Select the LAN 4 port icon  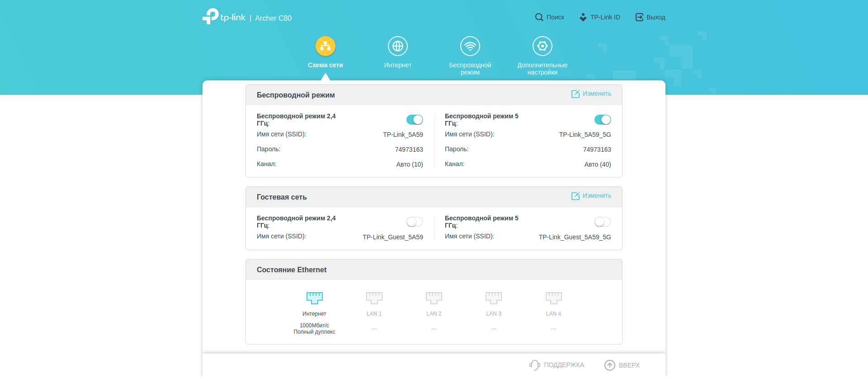(553, 298)
